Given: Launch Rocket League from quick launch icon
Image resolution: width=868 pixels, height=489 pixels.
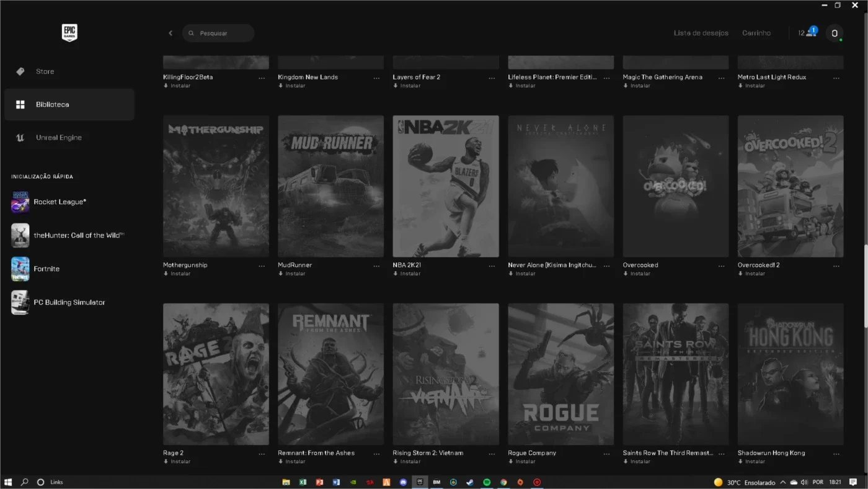Looking at the screenshot, I should click(20, 202).
